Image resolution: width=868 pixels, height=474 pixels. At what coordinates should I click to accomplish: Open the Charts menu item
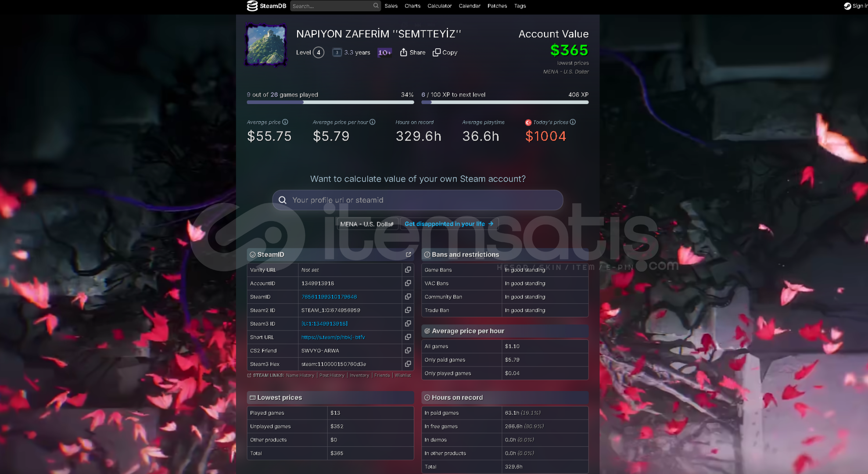(412, 6)
